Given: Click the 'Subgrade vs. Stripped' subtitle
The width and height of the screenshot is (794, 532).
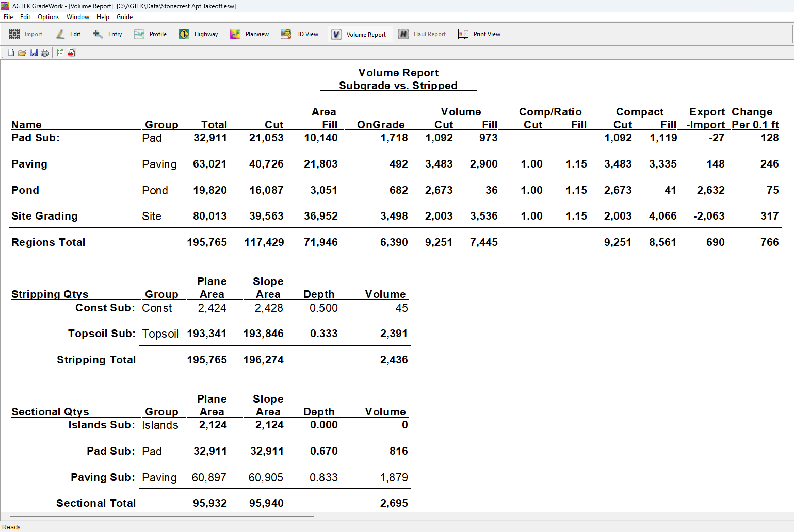Looking at the screenshot, I should pos(398,86).
